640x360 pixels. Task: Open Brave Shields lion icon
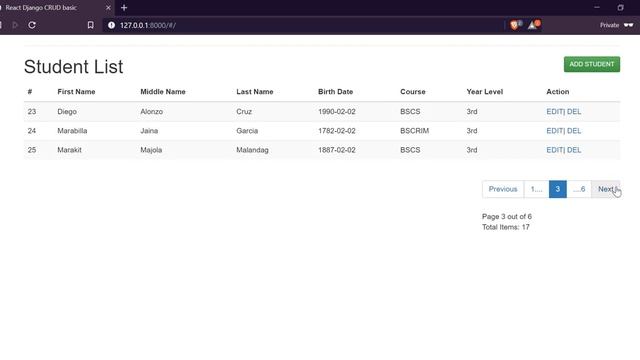click(x=515, y=25)
